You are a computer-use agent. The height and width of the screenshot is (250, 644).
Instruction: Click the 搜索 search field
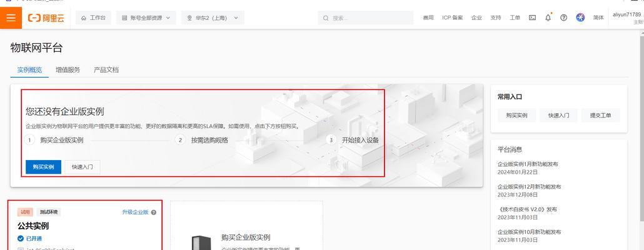366,17
